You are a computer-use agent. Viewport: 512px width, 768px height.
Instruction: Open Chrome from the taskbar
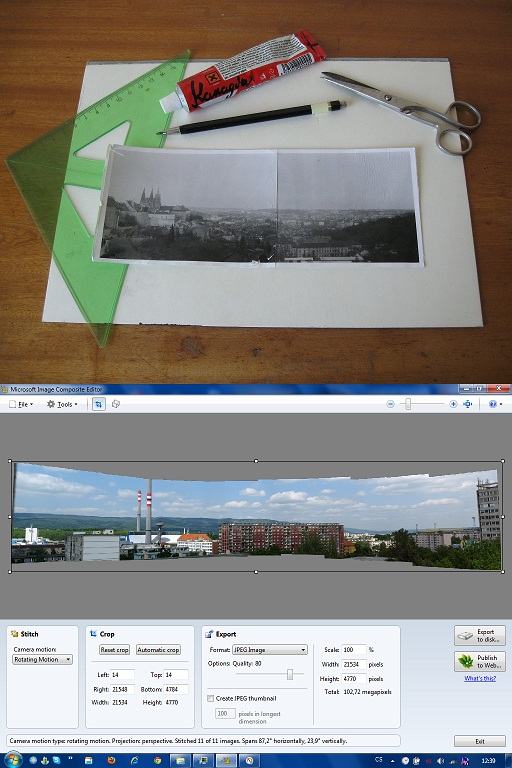158,761
